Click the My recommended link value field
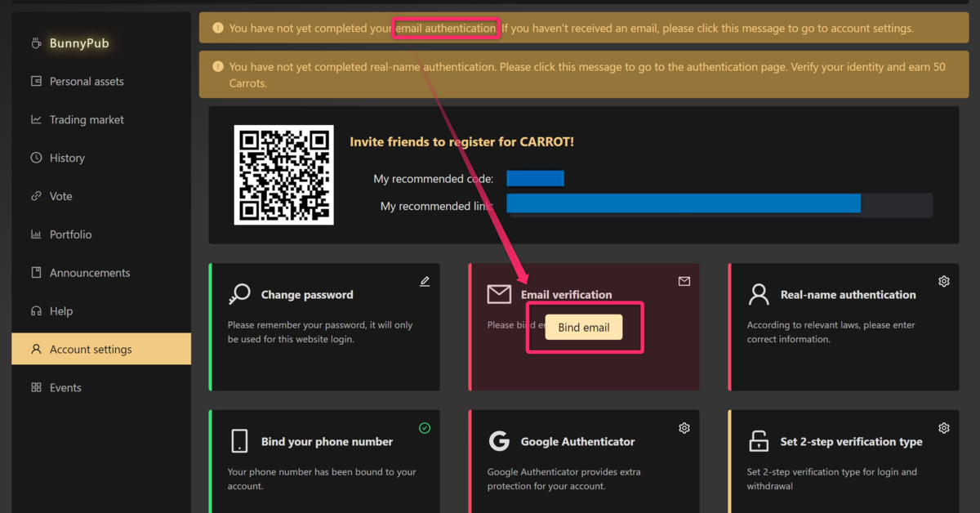Image resolution: width=980 pixels, height=513 pixels. pos(719,204)
